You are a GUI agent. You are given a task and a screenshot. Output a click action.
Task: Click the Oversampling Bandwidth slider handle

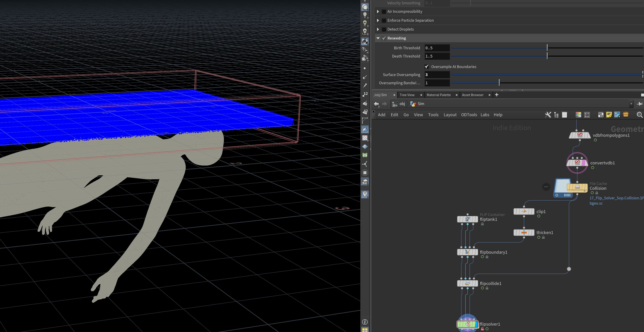pos(499,83)
